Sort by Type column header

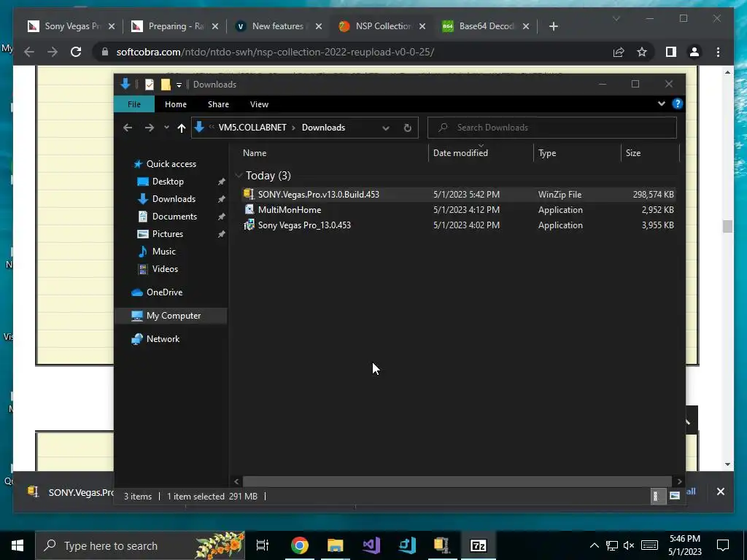(547, 153)
